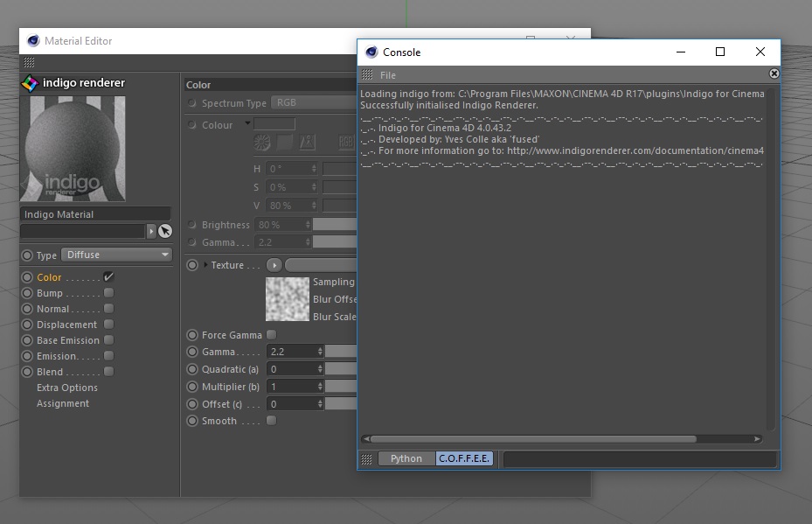
Task: Click the round clear-console icon at right
Action: tap(774, 74)
